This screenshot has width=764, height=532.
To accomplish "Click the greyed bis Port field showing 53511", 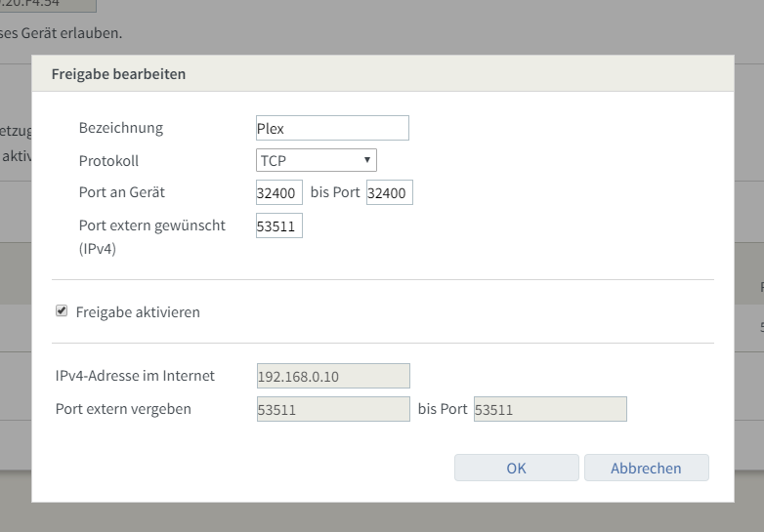I will tap(549, 410).
